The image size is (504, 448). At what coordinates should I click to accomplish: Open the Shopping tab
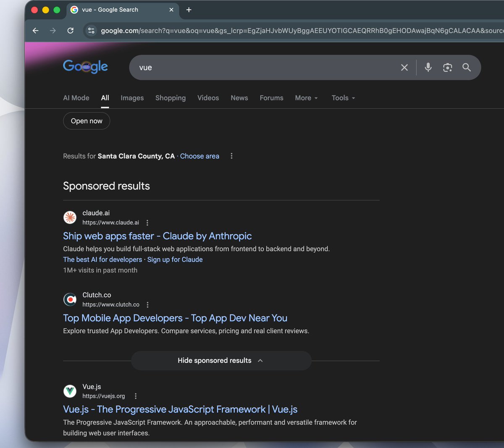click(171, 98)
